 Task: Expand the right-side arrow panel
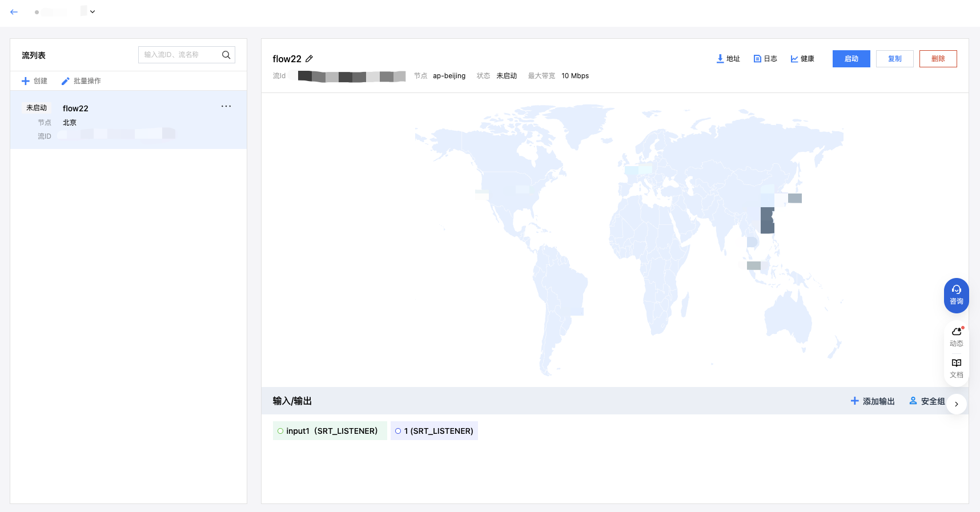(x=956, y=404)
